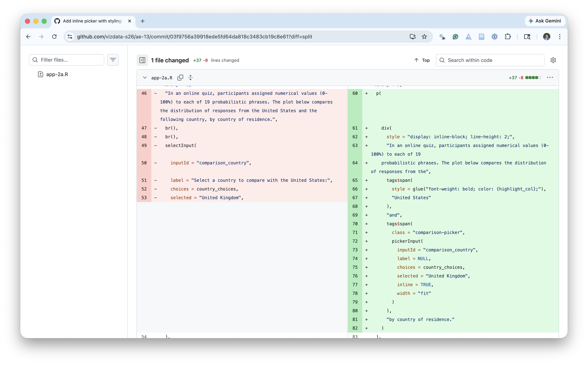Open the diff view settings gear
This screenshot has height=365, width=588.
[553, 60]
